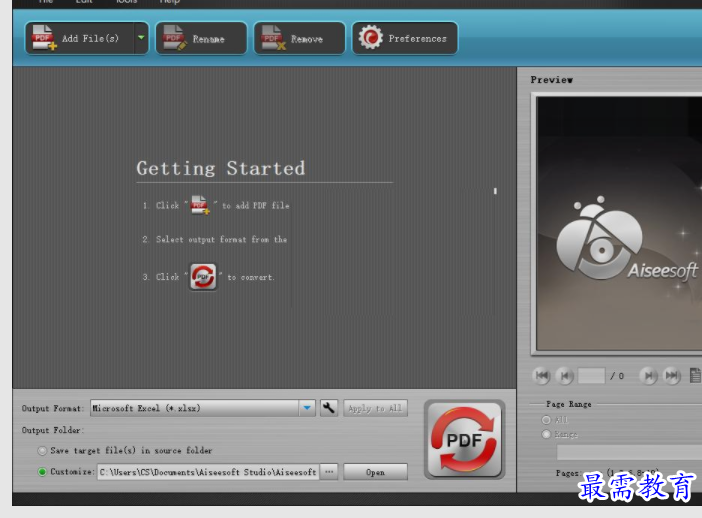Click the Output Format dropdown arrow

pos(307,408)
